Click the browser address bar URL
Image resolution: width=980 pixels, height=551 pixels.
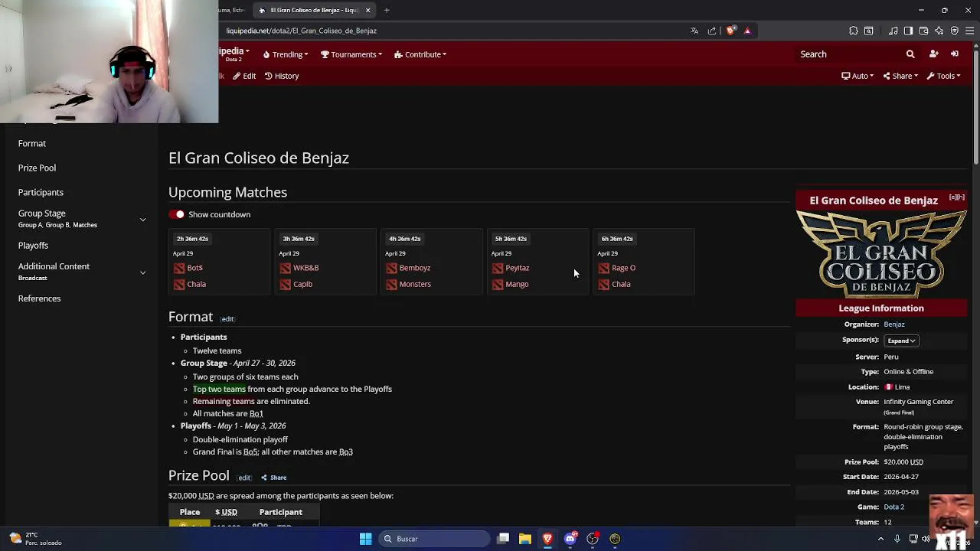301,31
